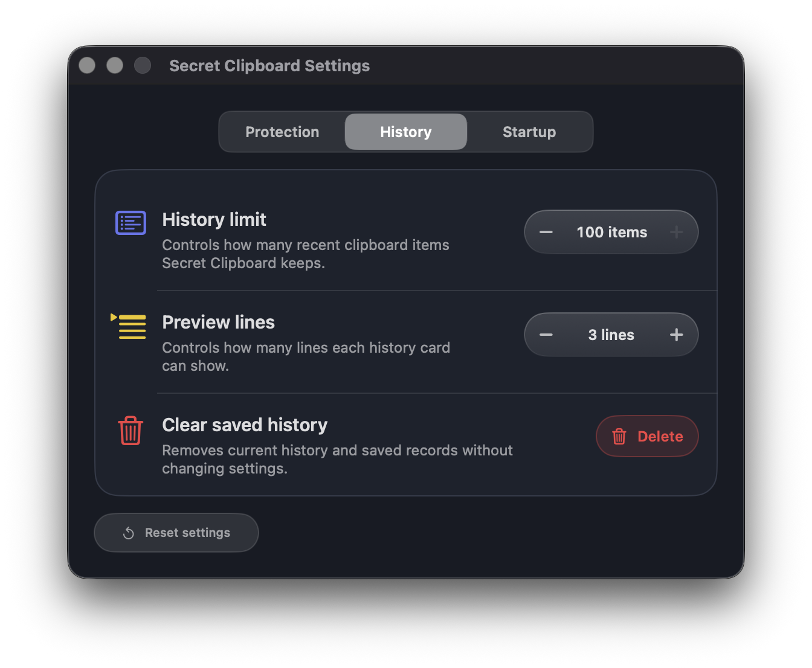Switch to the Protection tab
The image size is (812, 668).
282,132
